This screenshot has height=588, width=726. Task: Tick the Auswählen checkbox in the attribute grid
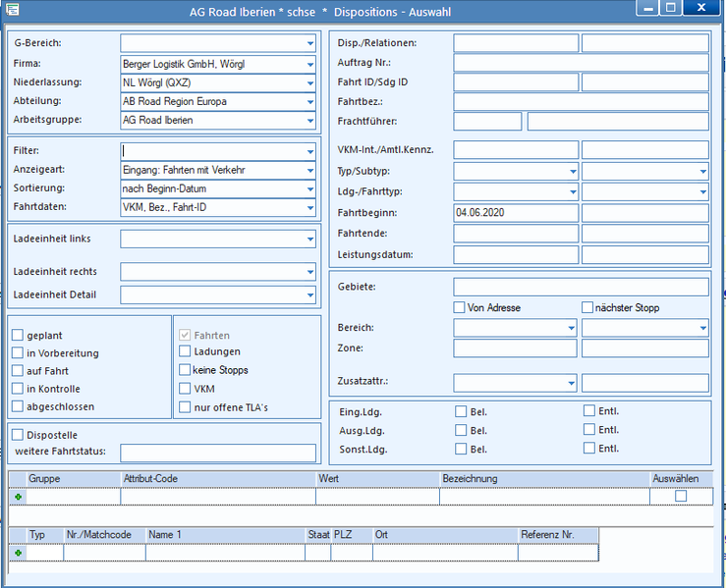(681, 496)
